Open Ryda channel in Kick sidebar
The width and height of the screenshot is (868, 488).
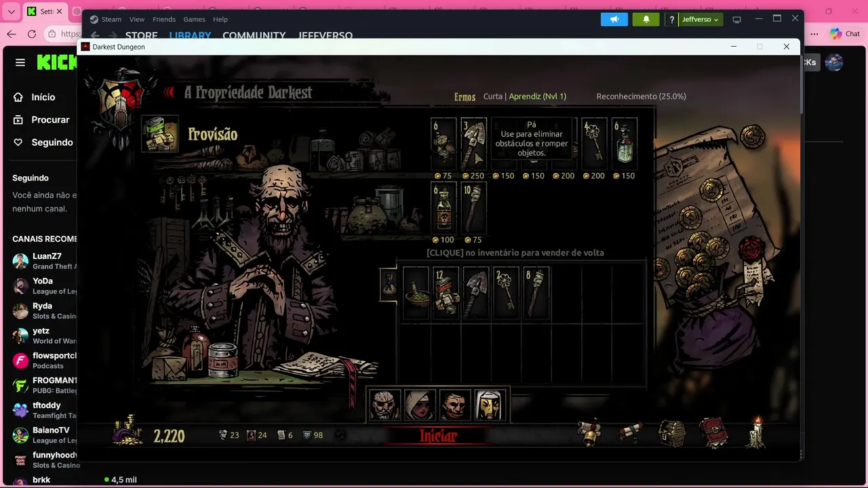click(x=44, y=310)
